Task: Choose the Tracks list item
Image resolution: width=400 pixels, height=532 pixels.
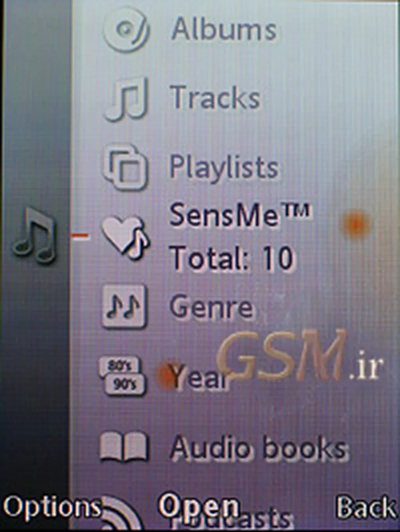Action: click(215, 98)
